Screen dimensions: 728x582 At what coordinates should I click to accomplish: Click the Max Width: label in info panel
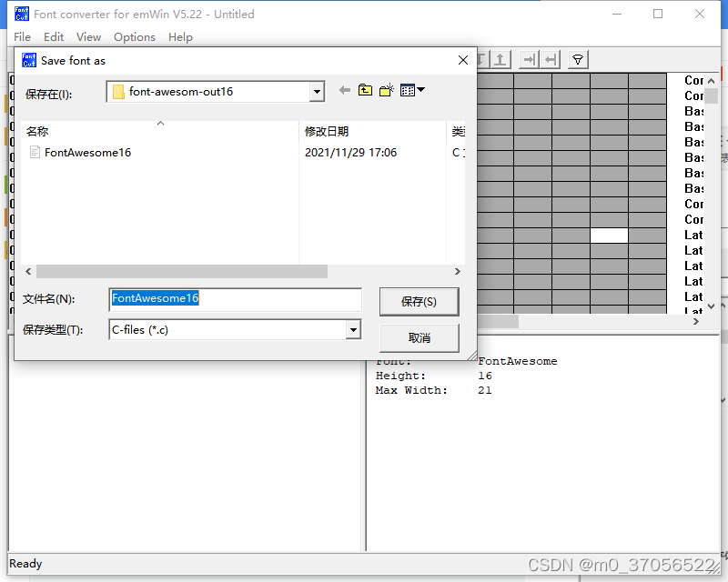point(411,390)
